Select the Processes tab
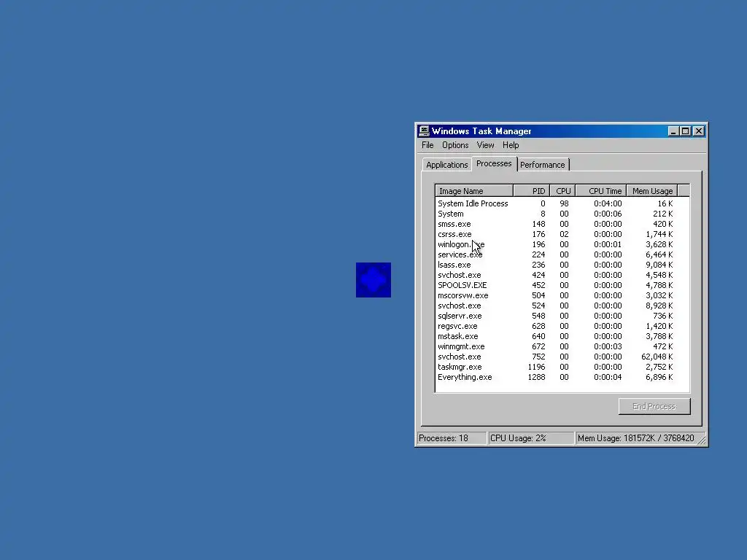747x560 pixels. point(494,163)
